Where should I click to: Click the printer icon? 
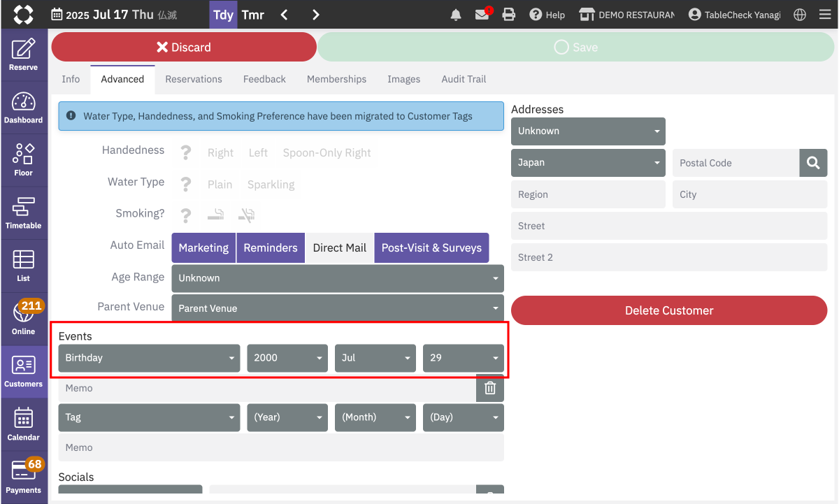[x=509, y=15]
